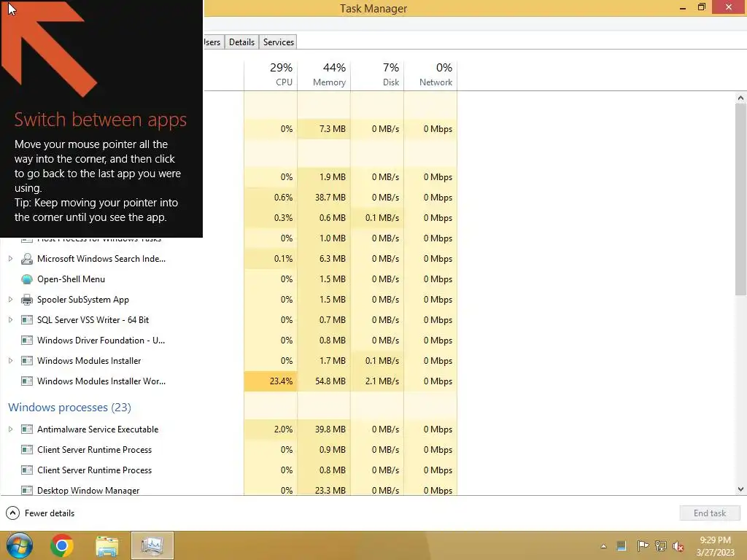Click the Task Manager taskbar button
Screen dimensions: 747x560
[x=152, y=545]
